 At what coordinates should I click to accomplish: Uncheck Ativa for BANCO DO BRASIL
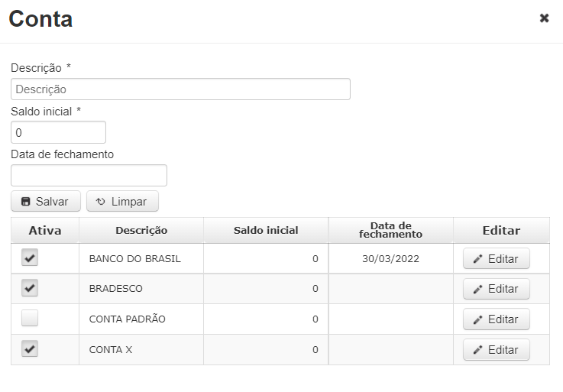click(30, 258)
